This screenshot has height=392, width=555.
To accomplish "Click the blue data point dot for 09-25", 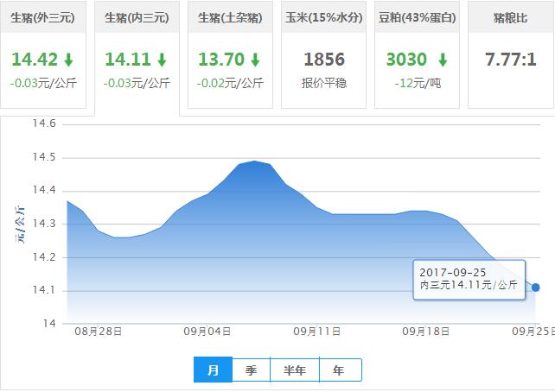I will [536, 288].
